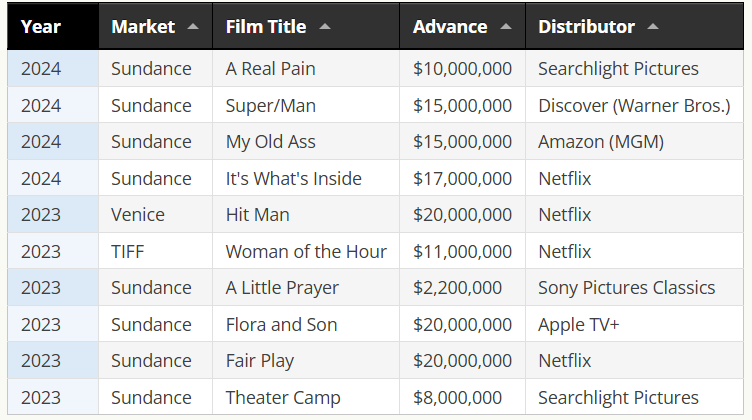Select the Advance header label
The image size is (752, 420).
pyautogui.click(x=450, y=27)
